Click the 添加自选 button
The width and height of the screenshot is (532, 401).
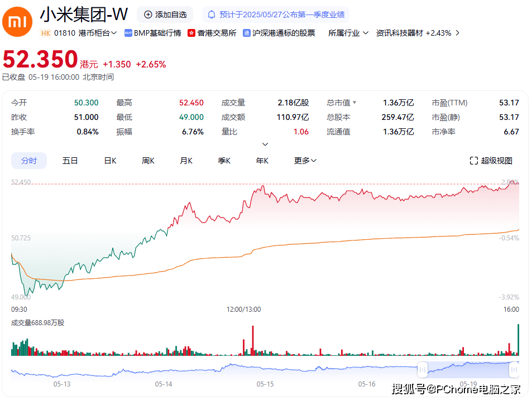click(165, 15)
